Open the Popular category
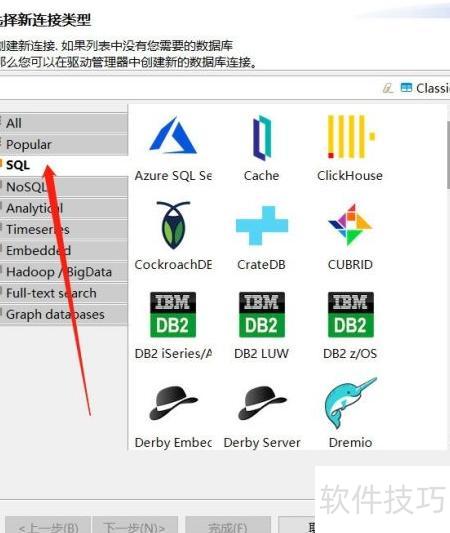Image resolution: width=450 pixels, height=533 pixels. click(x=64, y=144)
